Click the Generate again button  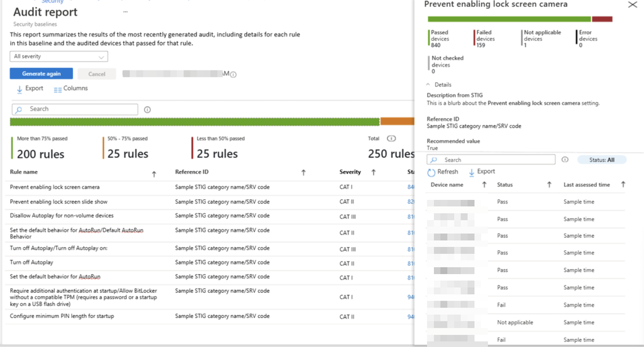pyautogui.click(x=42, y=74)
